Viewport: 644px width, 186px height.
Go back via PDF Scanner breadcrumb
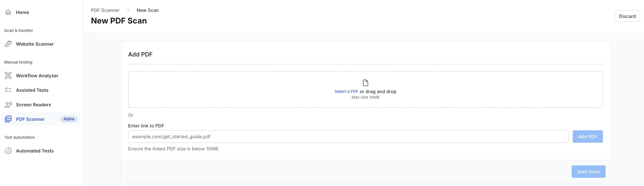coord(105,10)
